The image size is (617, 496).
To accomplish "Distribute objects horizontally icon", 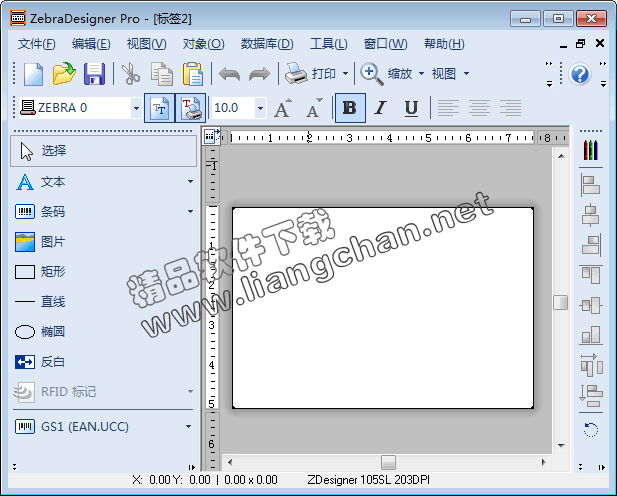I will pos(591,365).
